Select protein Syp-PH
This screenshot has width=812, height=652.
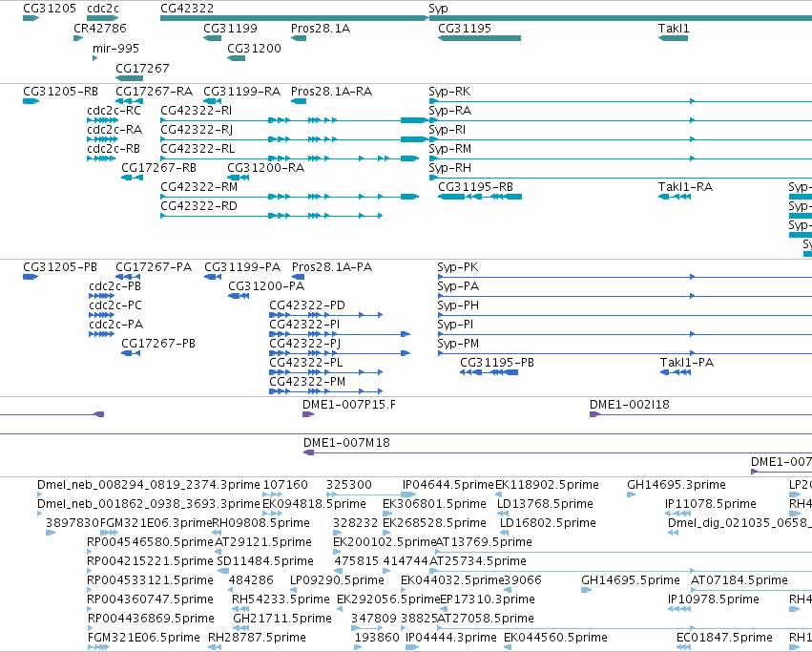pos(458,305)
